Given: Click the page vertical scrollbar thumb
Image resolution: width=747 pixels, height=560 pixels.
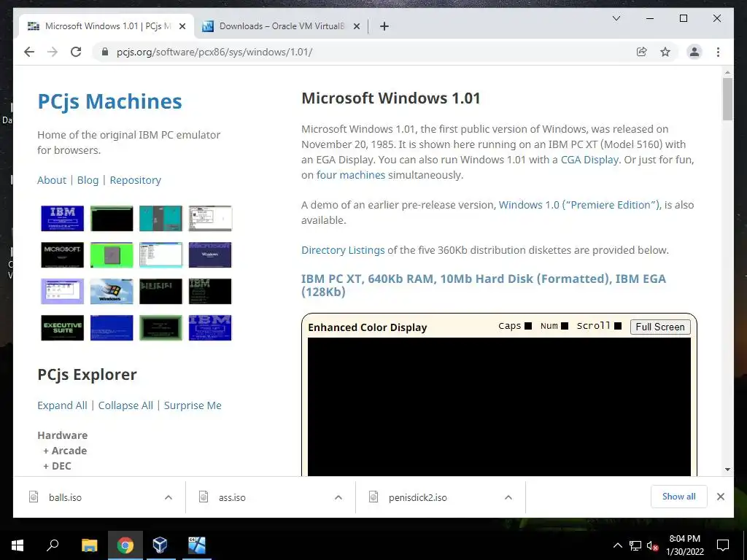Looking at the screenshot, I should tap(727, 99).
